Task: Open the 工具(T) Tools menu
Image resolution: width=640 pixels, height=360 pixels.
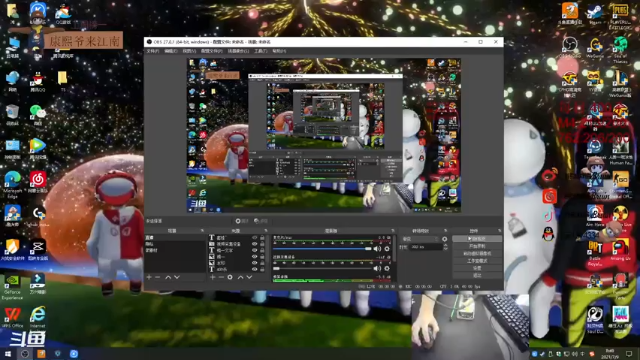Action: tap(261, 51)
